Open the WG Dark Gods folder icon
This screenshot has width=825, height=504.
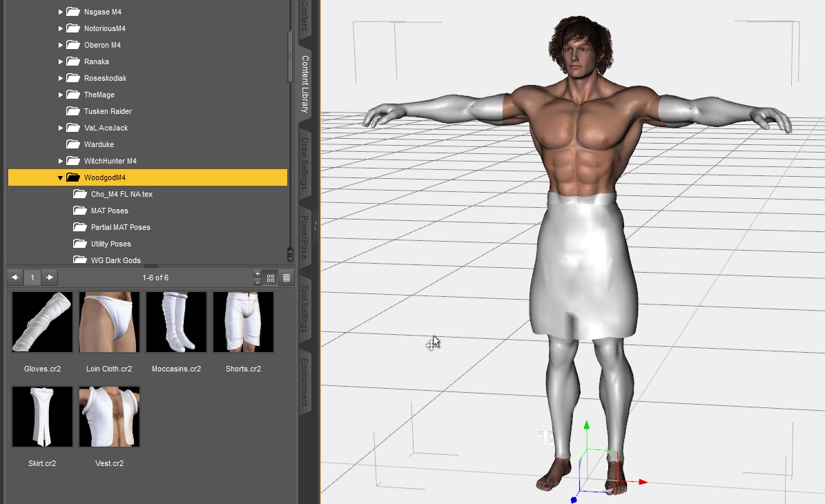pyautogui.click(x=79, y=260)
